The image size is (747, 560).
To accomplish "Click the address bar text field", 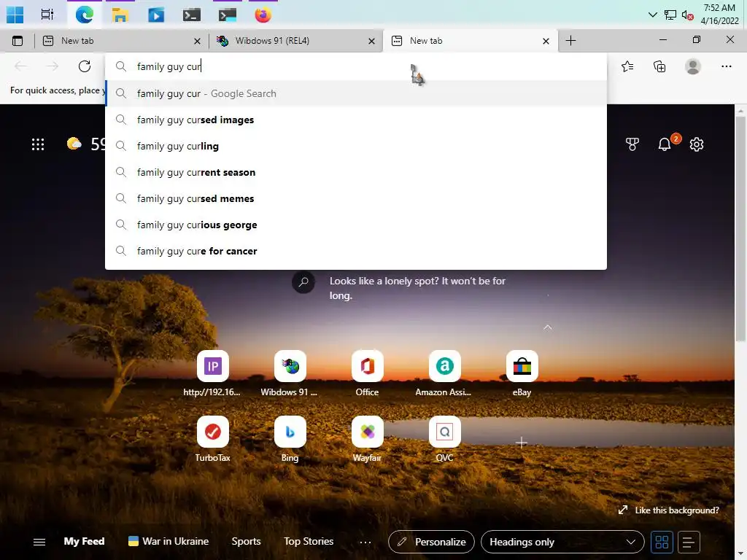I will 356,66.
